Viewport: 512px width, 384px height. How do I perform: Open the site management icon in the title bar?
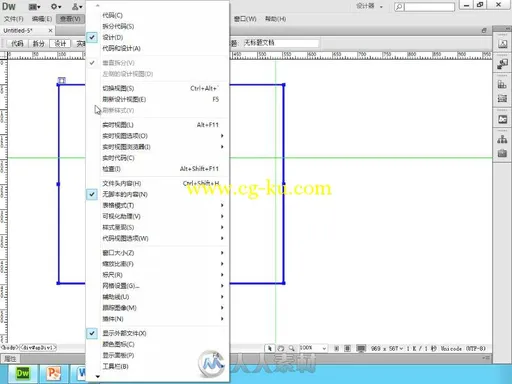point(77,6)
